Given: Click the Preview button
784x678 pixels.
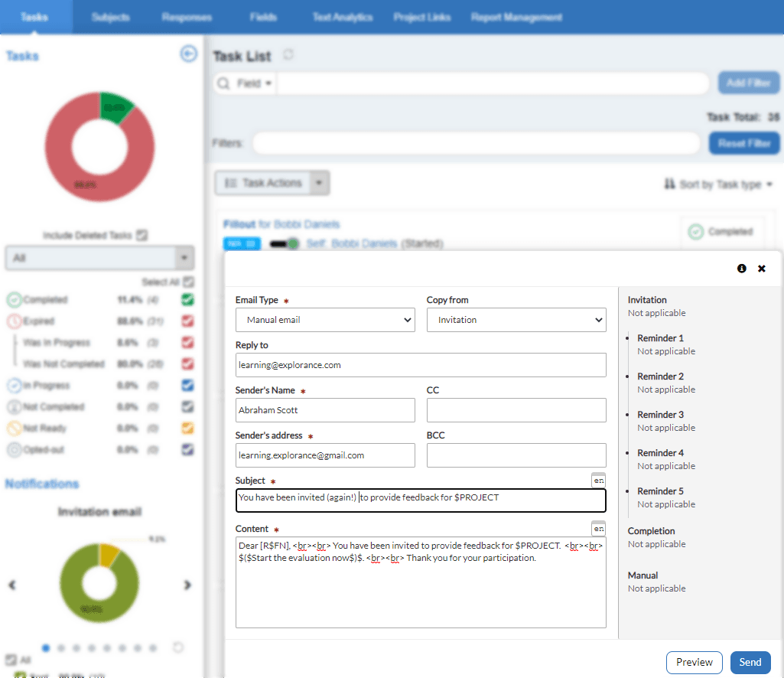Looking at the screenshot, I should pyautogui.click(x=694, y=662).
